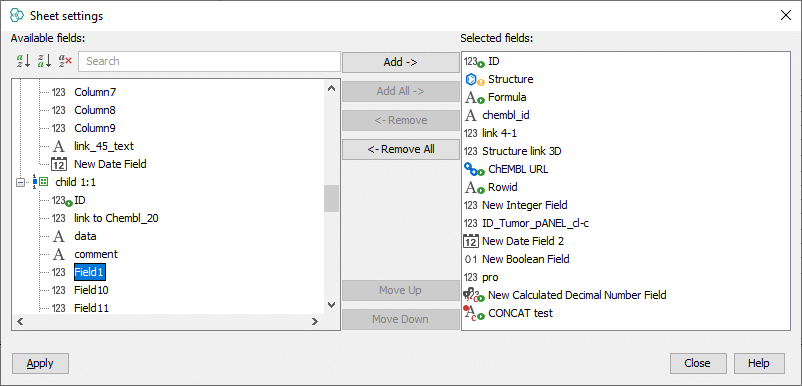Select Structure link 3D in Selected fields
Viewport: 802px width, 386px height.
(522, 151)
